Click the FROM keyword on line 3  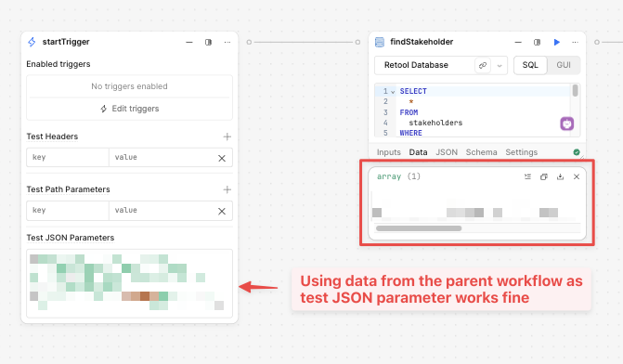409,112
